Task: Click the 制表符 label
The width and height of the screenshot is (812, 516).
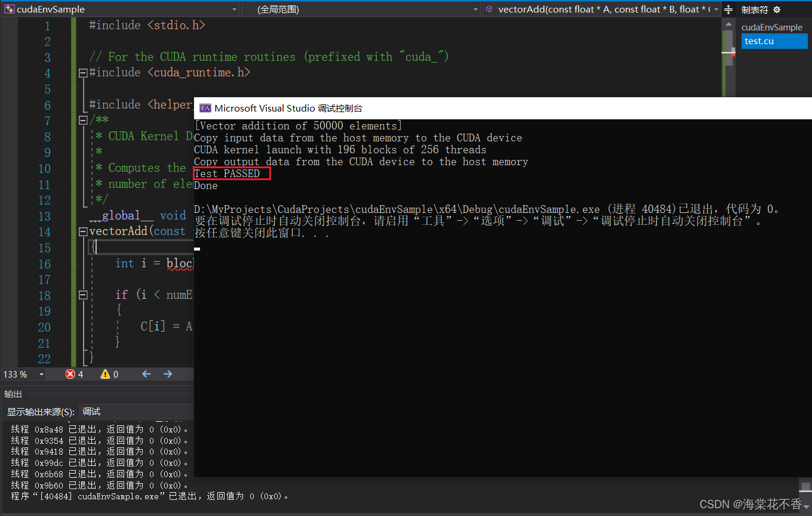Action: coord(755,10)
